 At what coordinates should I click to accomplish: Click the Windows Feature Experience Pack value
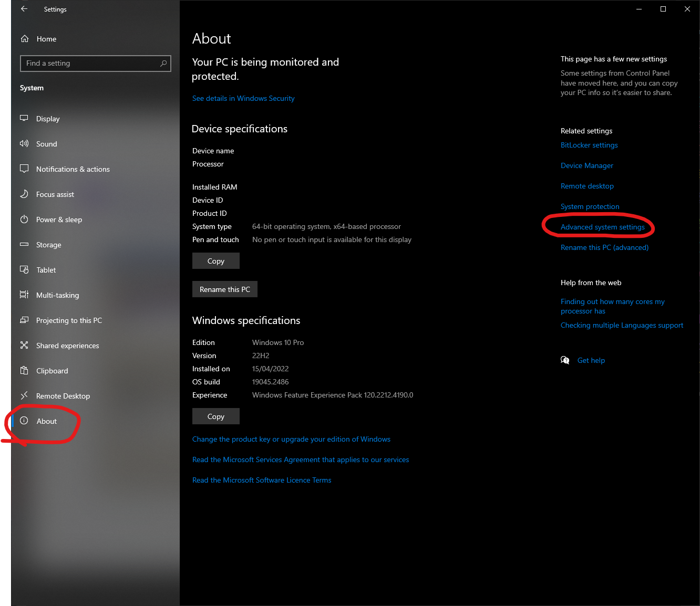[x=333, y=395]
